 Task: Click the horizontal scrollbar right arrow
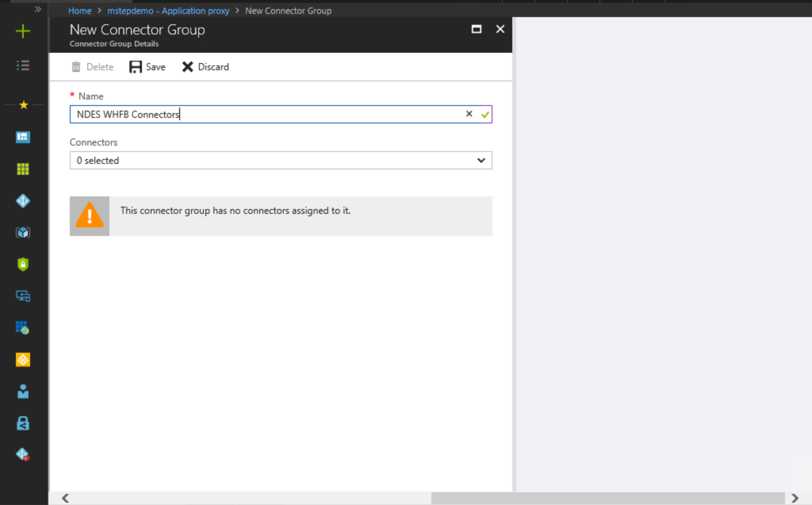coord(795,498)
